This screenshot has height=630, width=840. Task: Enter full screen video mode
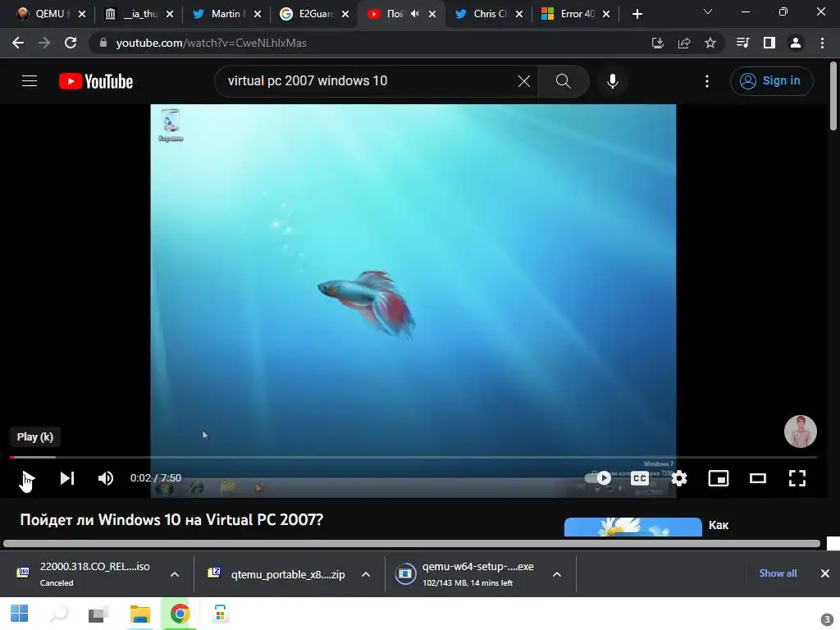797,478
